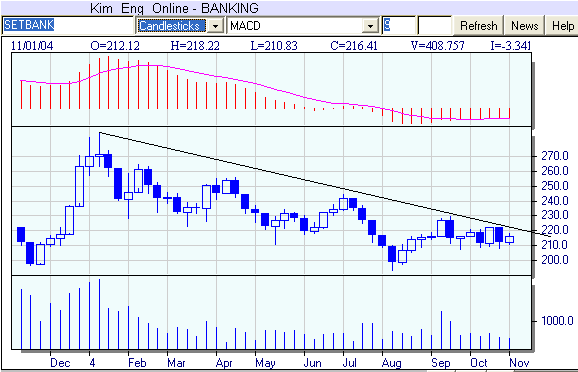This screenshot has width=578, height=372.
Task: Click the date value 11/01/04
Action: [32, 46]
